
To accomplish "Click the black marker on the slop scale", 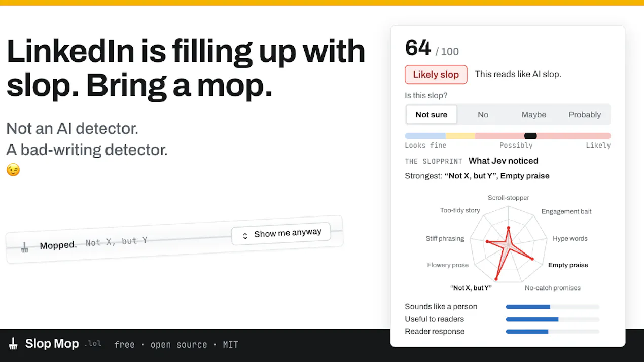I will tap(530, 136).
